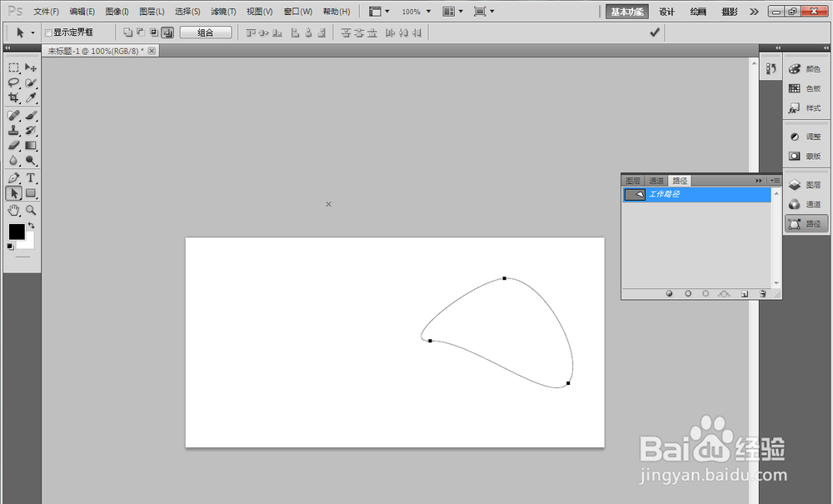Image resolution: width=833 pixels, height=504 pixels.
Task: Select the 工作路径 path thumbnail
Action: point(635,194)
